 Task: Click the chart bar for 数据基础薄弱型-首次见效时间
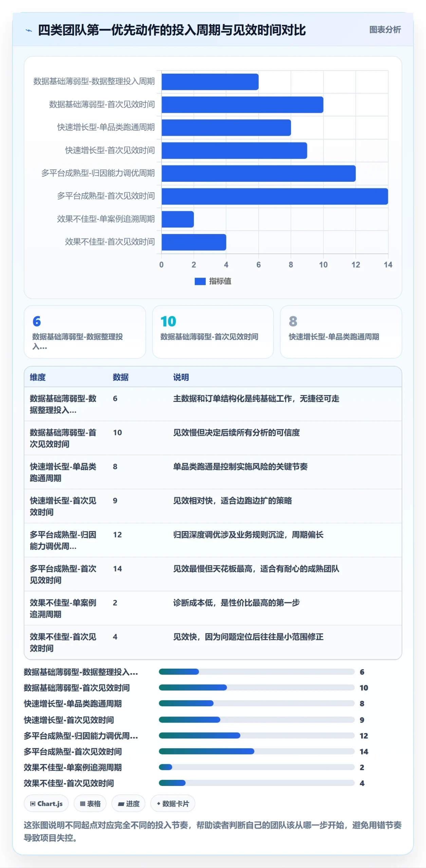tap(242, 105)
